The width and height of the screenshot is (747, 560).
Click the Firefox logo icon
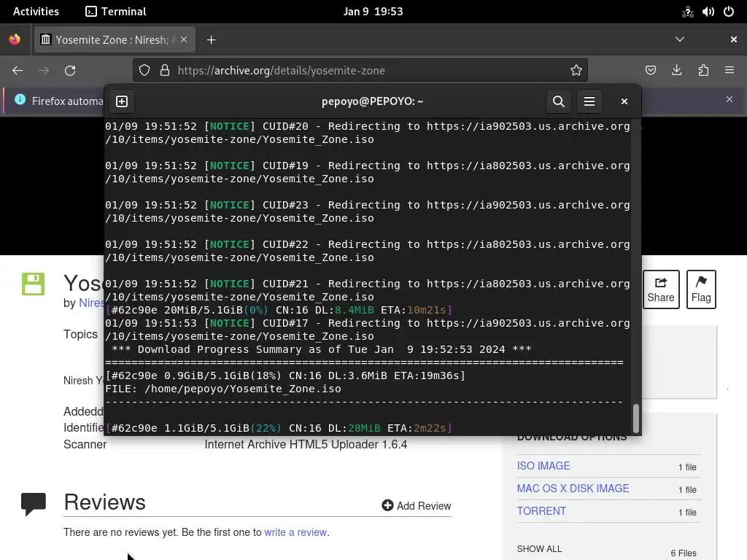coord(15,39)
